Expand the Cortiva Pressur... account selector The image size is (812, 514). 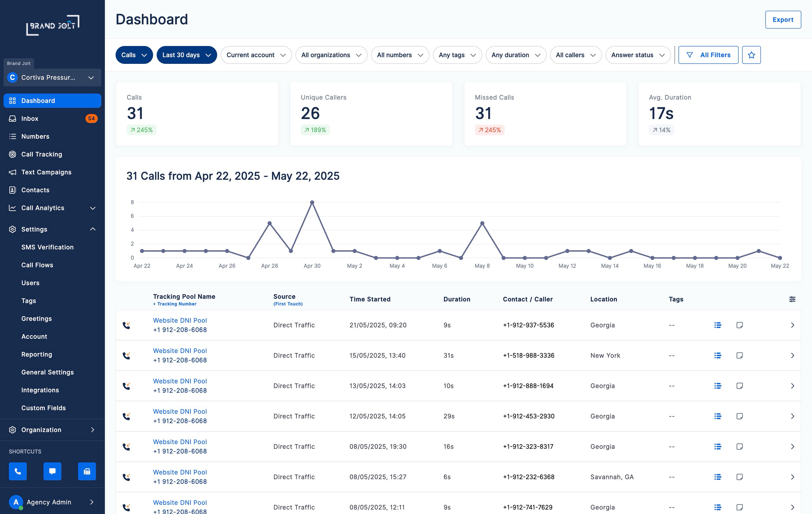(x=52, y=78)
